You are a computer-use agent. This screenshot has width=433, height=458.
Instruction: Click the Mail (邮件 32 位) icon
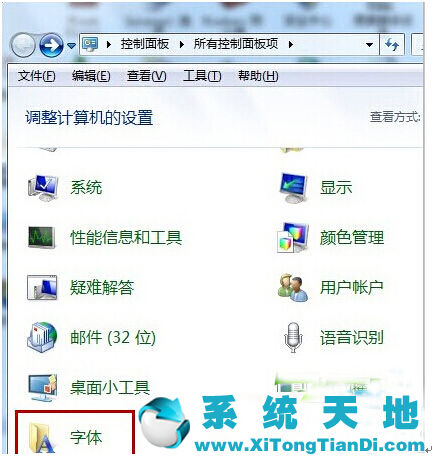point(42,337)
